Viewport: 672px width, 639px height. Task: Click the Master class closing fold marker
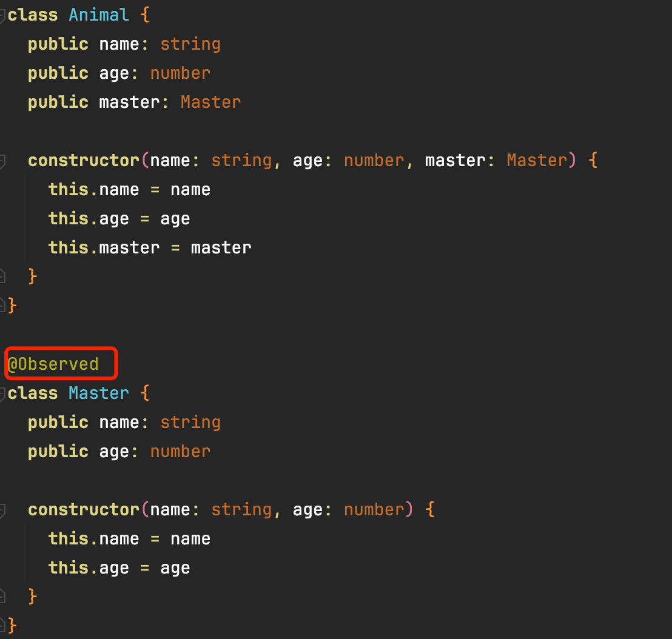[2, 626]
